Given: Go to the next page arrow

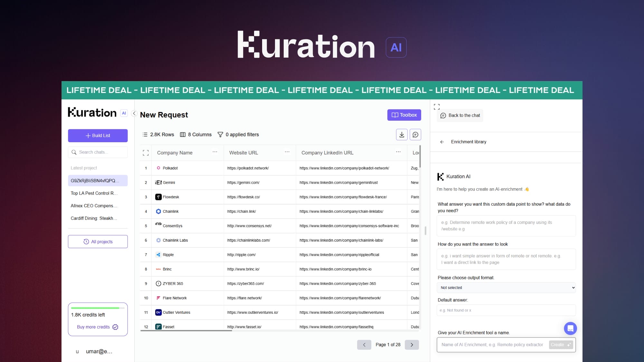Looking at the screenshot, I should coord(412,345).
